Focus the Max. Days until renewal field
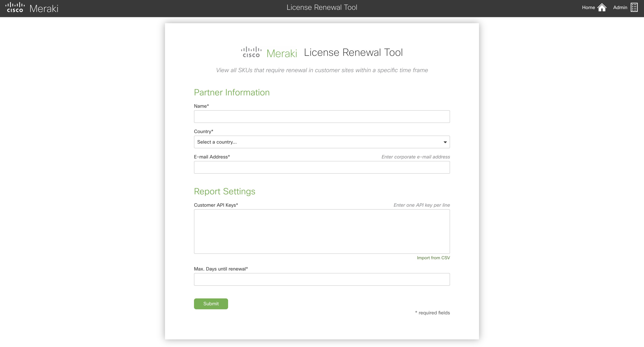This screenshot has height=347, width=644. 321,279
